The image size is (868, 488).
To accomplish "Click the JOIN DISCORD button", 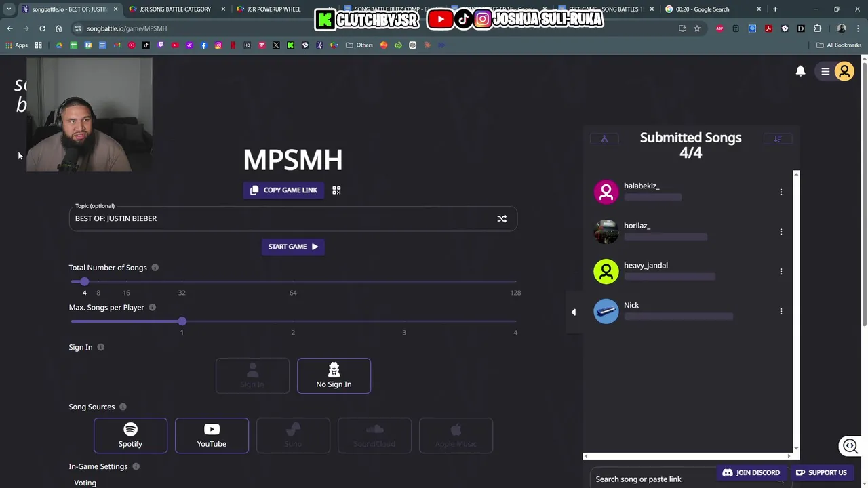I will pyautogui.click(x=751, y=473).
